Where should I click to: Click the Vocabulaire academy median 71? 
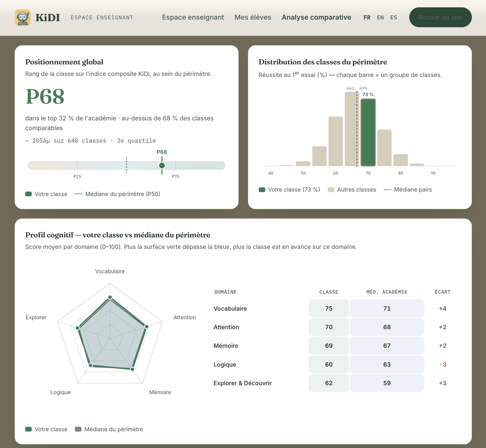point(387,309)
